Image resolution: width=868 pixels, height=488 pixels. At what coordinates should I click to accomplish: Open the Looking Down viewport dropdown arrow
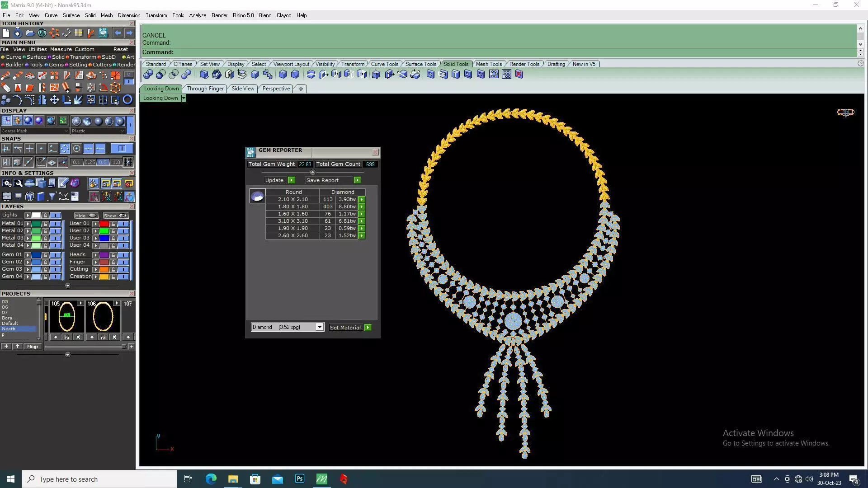183,98
